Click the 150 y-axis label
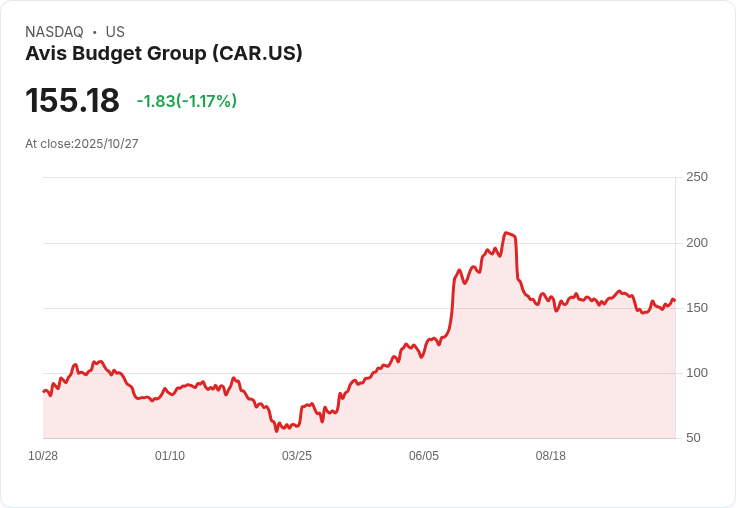 pos(696,308)
